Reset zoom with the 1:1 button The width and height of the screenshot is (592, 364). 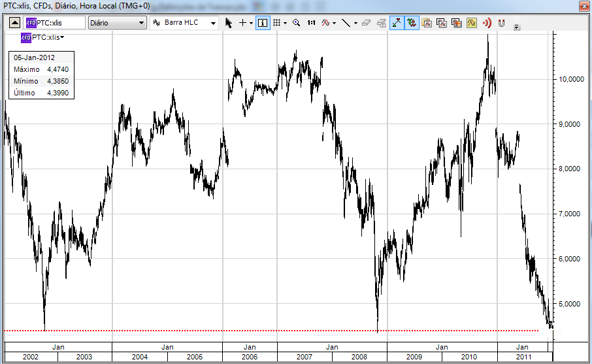coord(311,23)
